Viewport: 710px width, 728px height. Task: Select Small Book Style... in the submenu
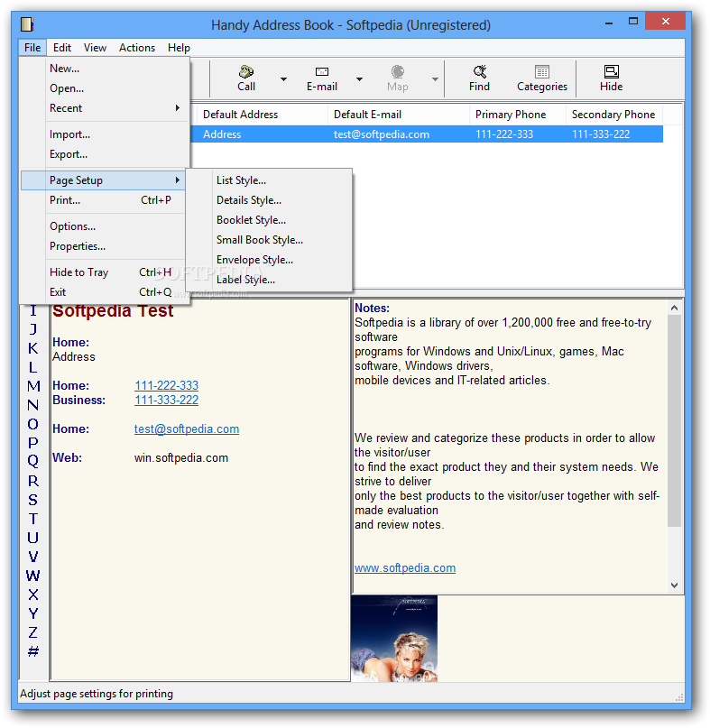tap(269, 240)
